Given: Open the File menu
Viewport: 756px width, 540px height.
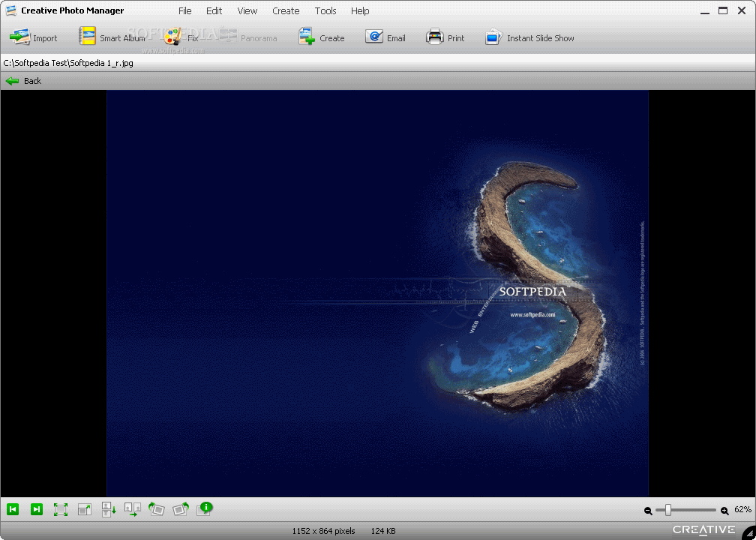Looking at the screenshot, I should click(x=185, y=10).
